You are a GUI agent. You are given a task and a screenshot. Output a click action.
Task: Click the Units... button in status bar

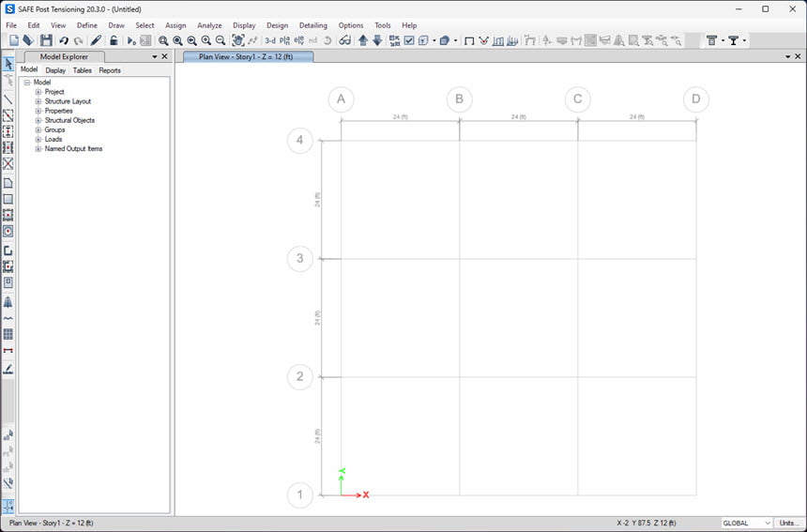[789, 523]
